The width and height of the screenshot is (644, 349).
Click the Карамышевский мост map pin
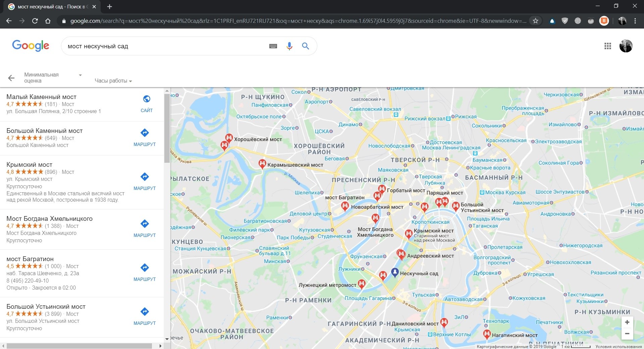pyautogui.click(x=262, y=164)
